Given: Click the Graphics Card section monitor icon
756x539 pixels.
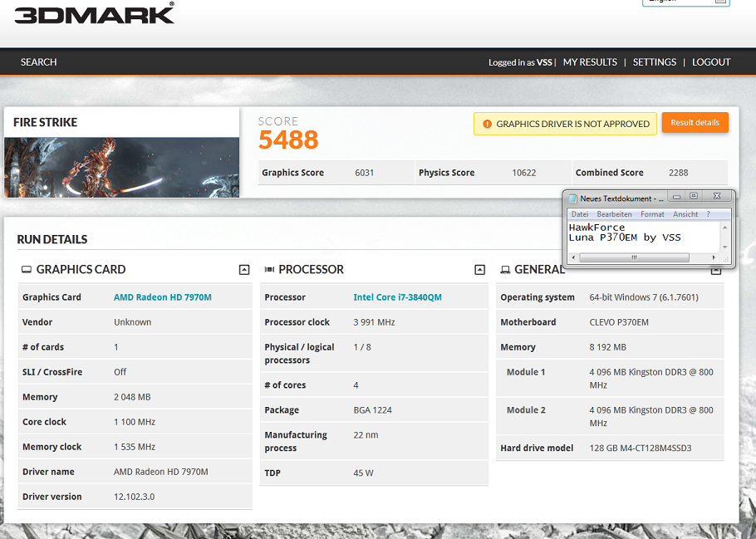Looking at the screenshot, I should click(x=26, y=269).
